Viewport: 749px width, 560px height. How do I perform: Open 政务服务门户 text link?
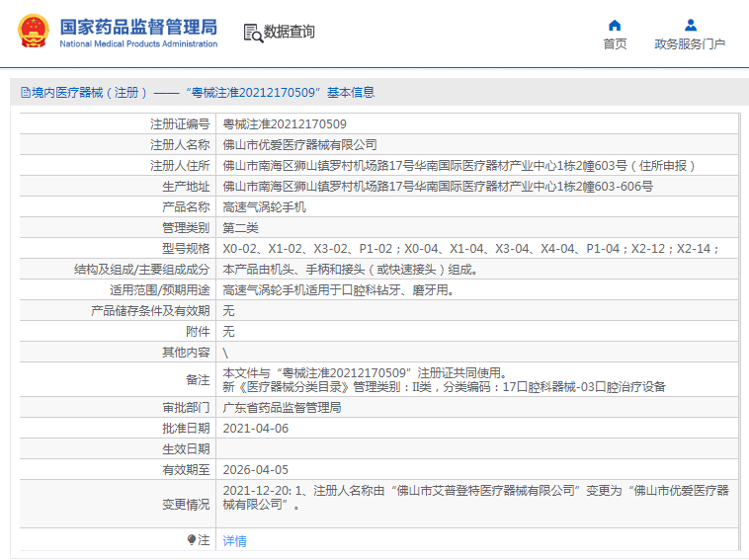690,43
